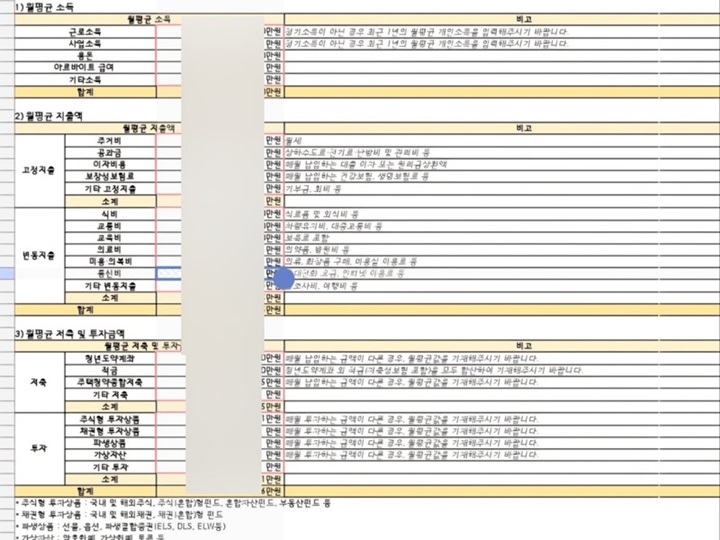Select note '건강보험, 생명보험료 등'

[x=501, y=176]
